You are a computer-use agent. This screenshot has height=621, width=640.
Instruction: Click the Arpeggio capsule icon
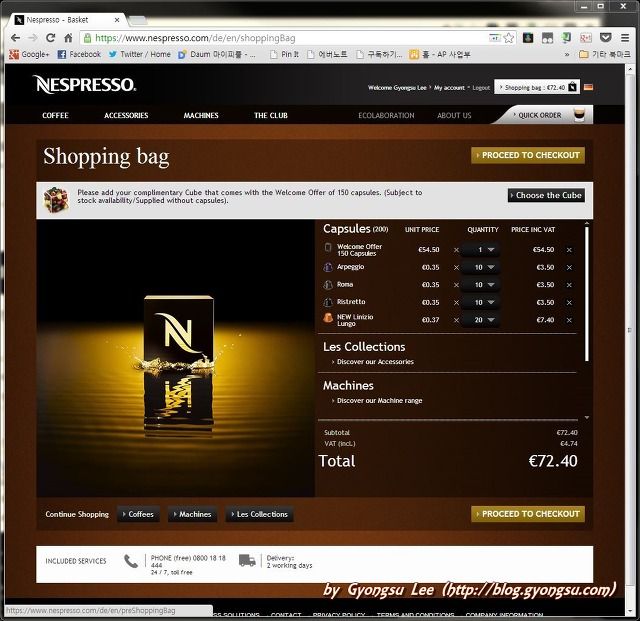point(328,267)
